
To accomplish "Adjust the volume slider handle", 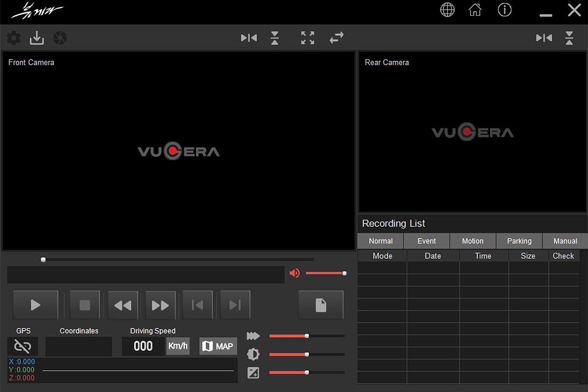I will pyautogui.click(x=344, y=273).
